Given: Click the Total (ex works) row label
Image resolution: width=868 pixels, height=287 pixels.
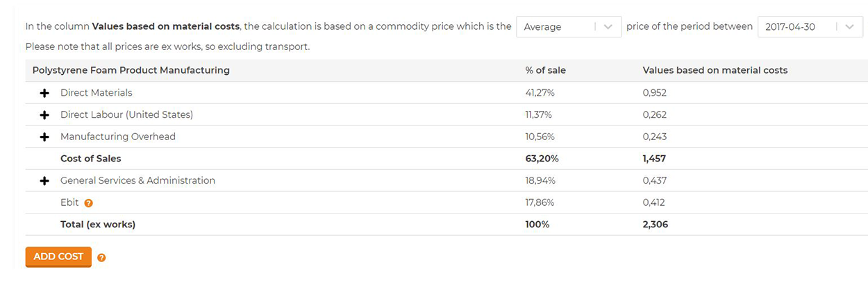Looking at the screenshot, I should pos(98,225).
